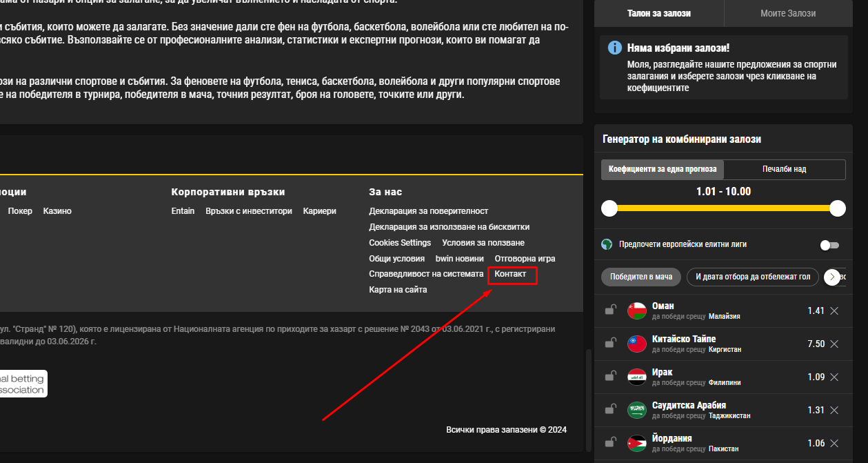868x463 pixels.
Task: Click the Оман team name
Action: tap(663, 306)
